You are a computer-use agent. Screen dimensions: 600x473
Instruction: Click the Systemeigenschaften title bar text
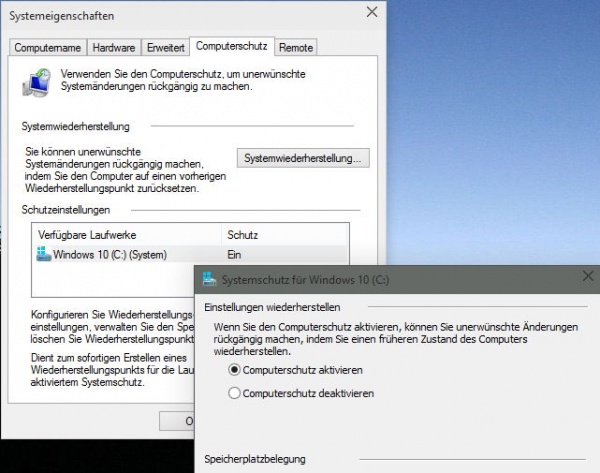[60, 16]
